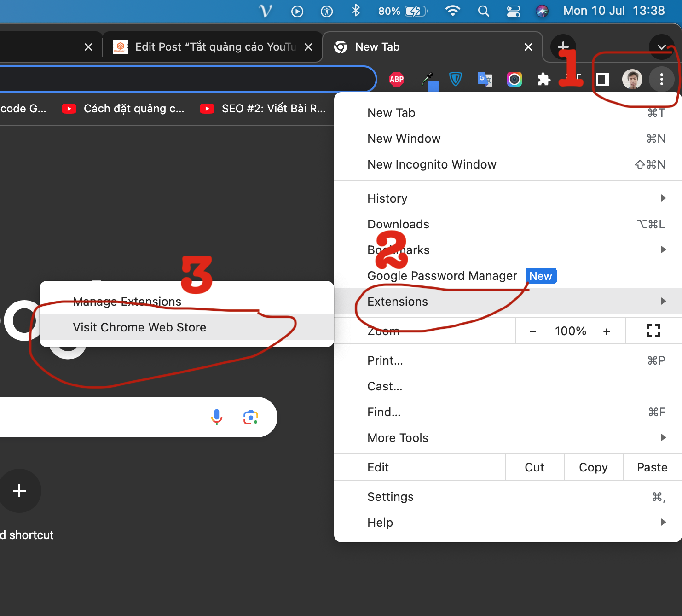The image size is (682, 616).
Task: Switch to the Edit Post tab
Action: click(212, 47)
